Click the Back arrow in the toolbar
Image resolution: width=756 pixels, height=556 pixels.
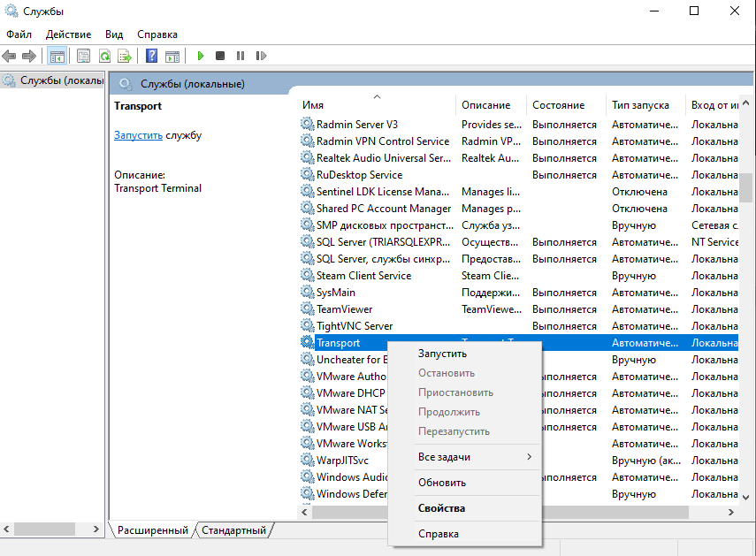[9, 56]
